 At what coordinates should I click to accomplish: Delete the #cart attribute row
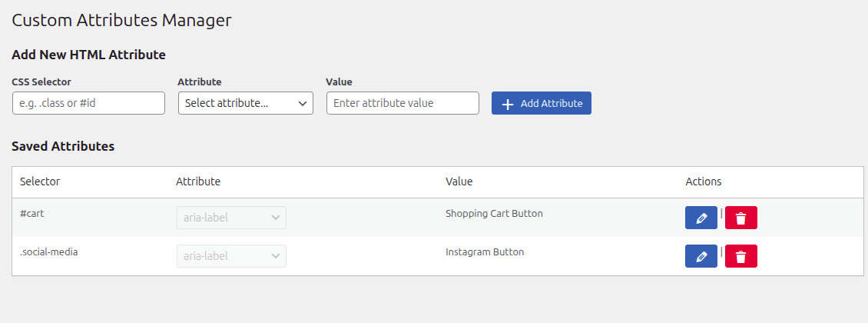click(740, 218)
